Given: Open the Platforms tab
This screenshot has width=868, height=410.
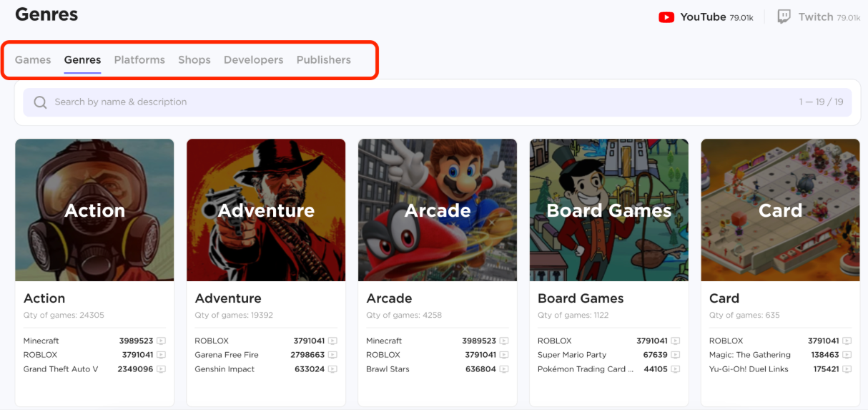Looking at the screenshot, I should point(139,60).
